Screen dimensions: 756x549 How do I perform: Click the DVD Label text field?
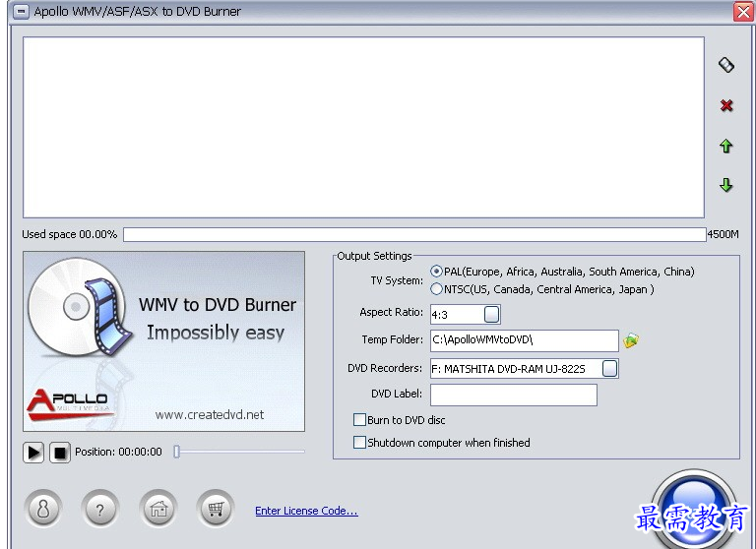pos(514,396)
